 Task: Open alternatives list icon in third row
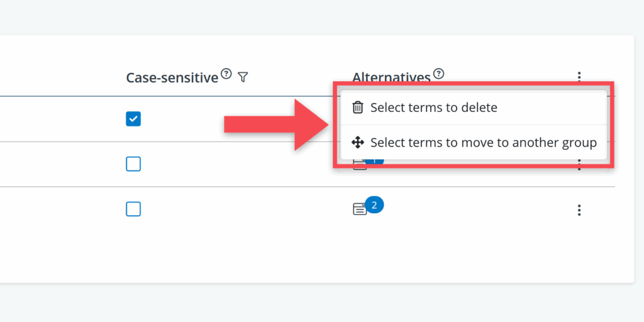click(x=360, y=209)
